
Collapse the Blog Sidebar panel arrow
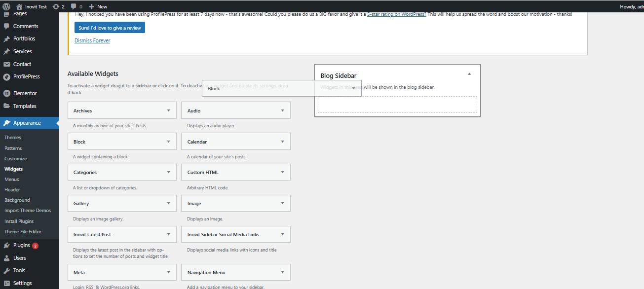tap(469, 74)
